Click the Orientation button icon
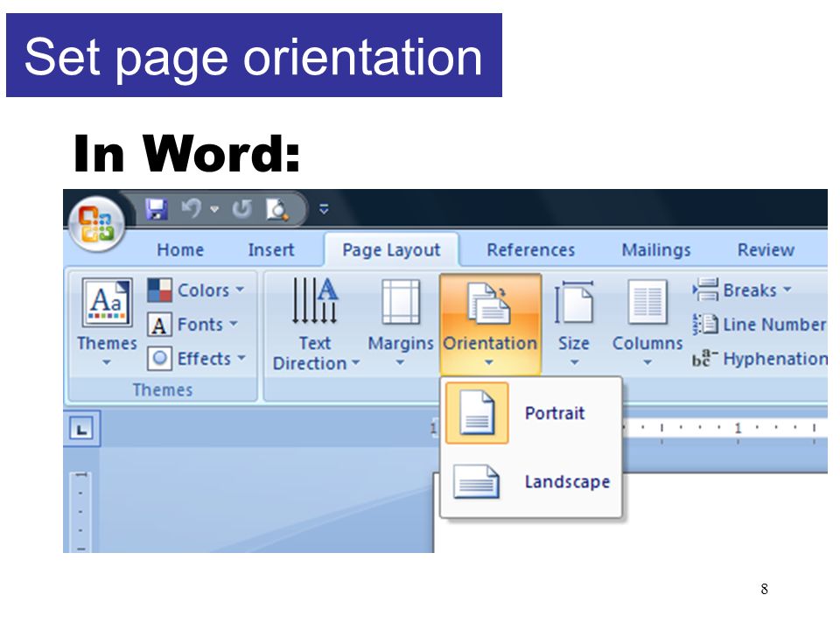840x630 pixels. click(x=489, y=304)
